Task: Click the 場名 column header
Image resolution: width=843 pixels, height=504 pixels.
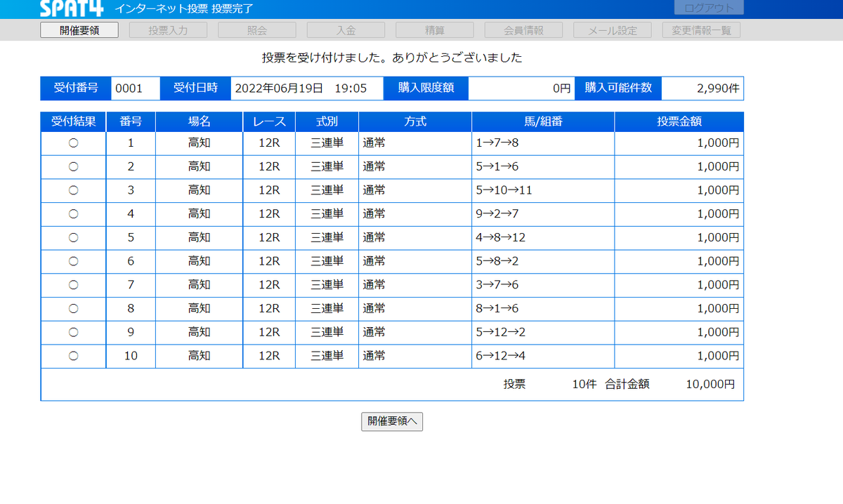Action: click(x=200, y=121)
